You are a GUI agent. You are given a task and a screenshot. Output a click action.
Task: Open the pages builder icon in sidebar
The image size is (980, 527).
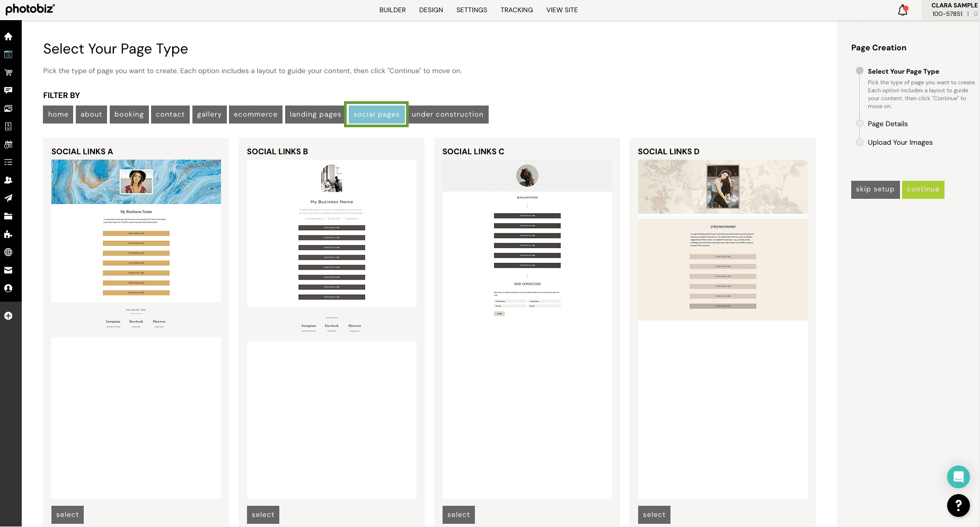(x=8, y=55)
